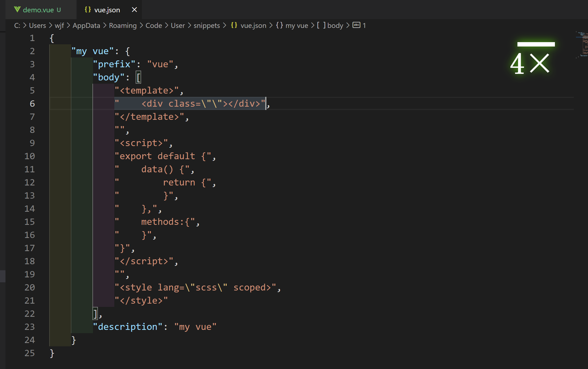Switch to the demo.vue tab
This screenshot has width=588, height=369.
tap(38, 10)
